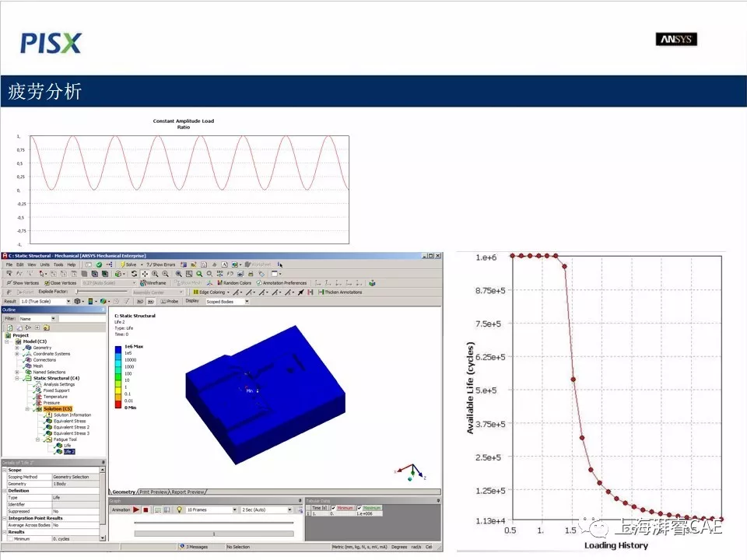747x560 pixels.
Task: Open the Help menu
Action: click(x=72, y=264)
